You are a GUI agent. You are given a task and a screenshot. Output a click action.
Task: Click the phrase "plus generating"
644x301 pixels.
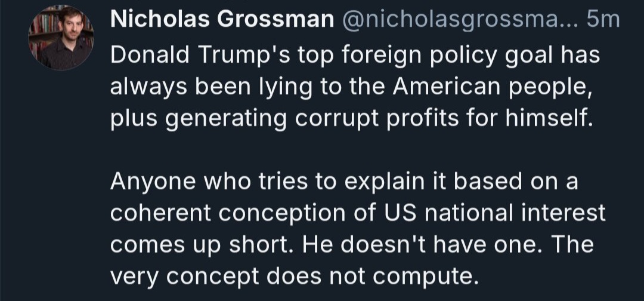tap(199, 119)
